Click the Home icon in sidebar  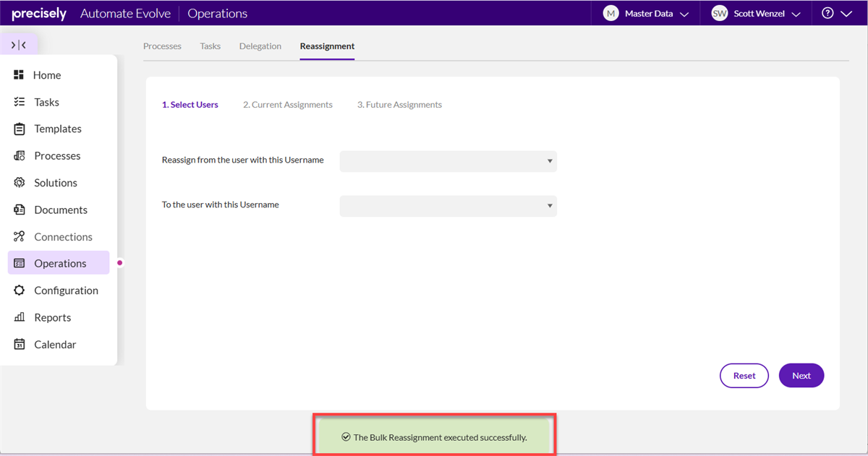point(20,75)
